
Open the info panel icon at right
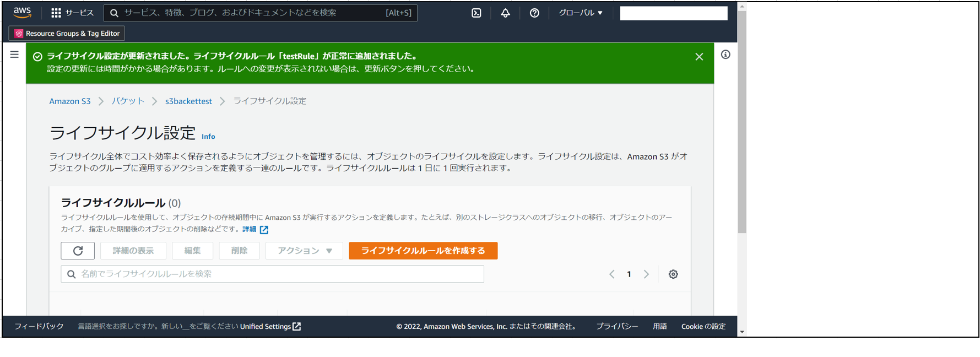(725, 55)
